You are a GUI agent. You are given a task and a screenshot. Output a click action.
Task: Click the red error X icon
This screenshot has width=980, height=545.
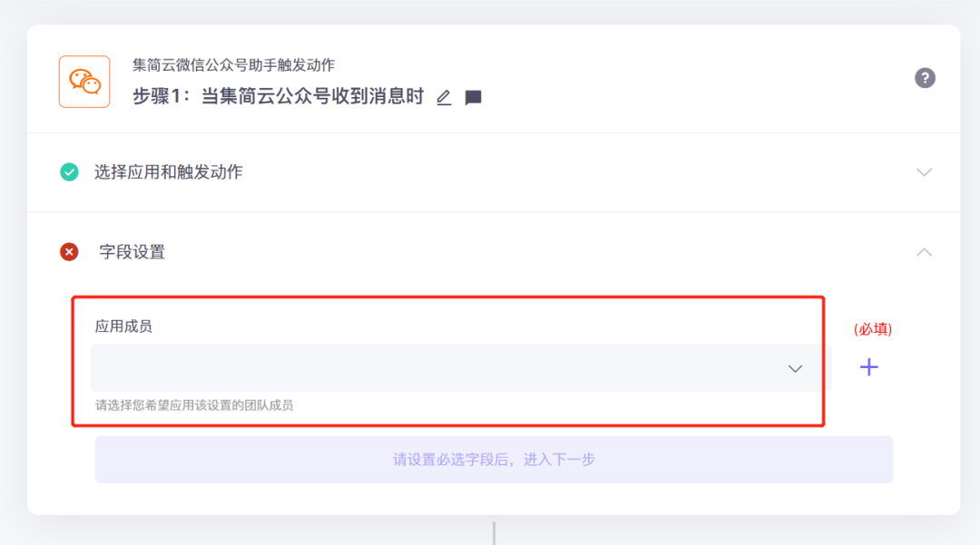tap(69, 251)
